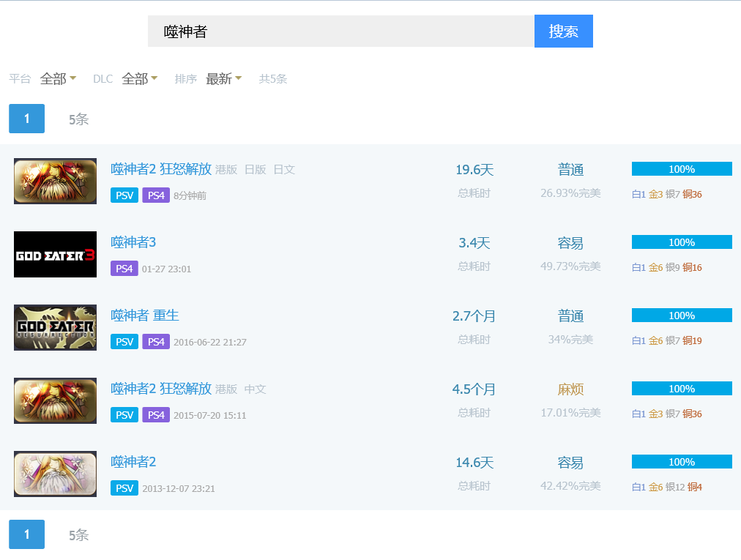Screen dimensions: 741x560
Task: Select page 1 in top pagination
Action: (27, 119)
